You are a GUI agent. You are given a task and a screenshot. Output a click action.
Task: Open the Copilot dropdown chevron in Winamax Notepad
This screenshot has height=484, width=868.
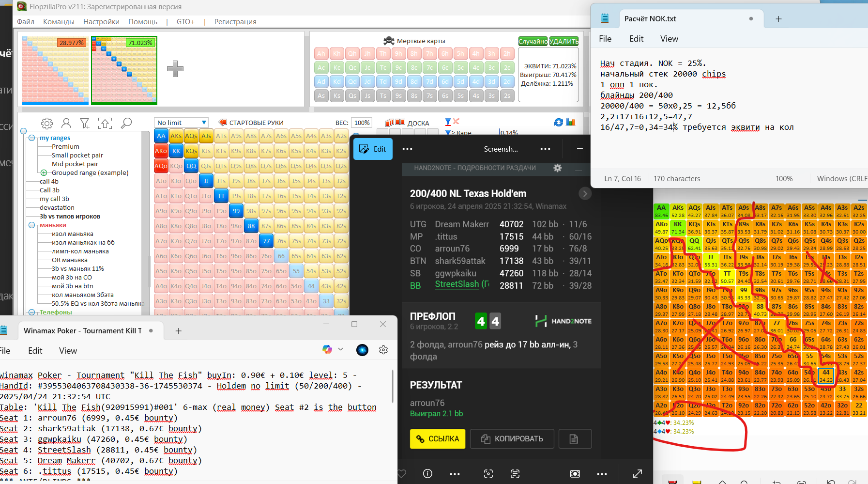coord(340,349)
